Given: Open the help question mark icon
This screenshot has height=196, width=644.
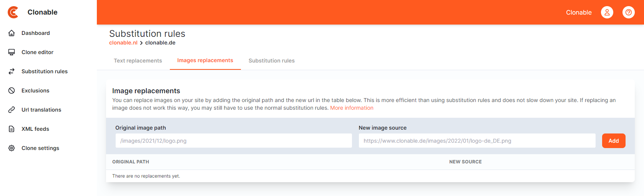Looking at the screenshot, I should point(629,12).
